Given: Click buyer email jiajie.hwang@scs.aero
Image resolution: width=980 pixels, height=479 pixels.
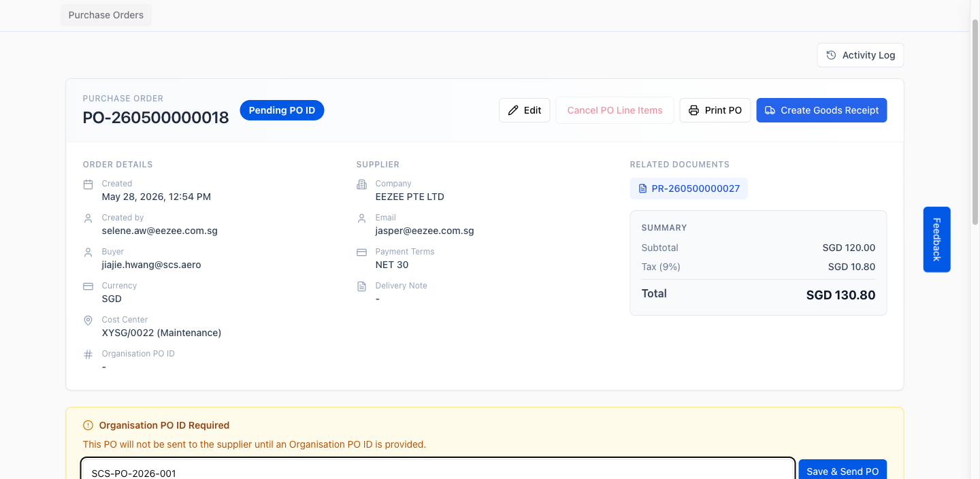Looking at the screenshot, I should (x=152, y=265).
